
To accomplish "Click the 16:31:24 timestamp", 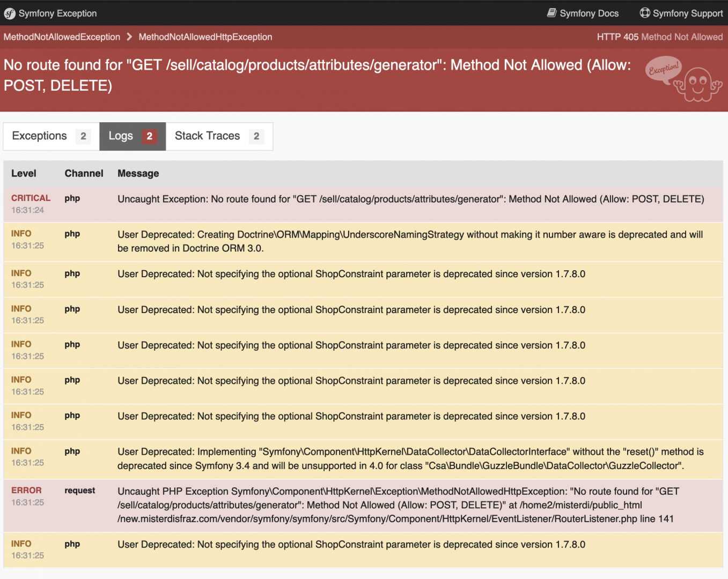I will click(27, 210).
